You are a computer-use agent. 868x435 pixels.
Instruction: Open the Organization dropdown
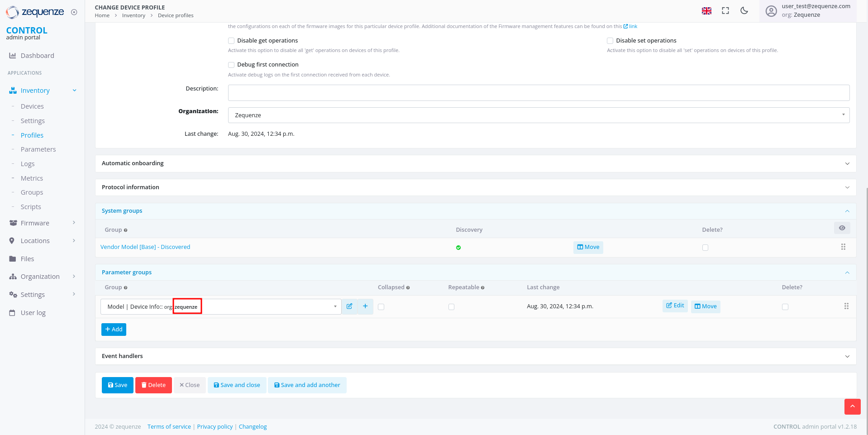(x=539, y=115)
